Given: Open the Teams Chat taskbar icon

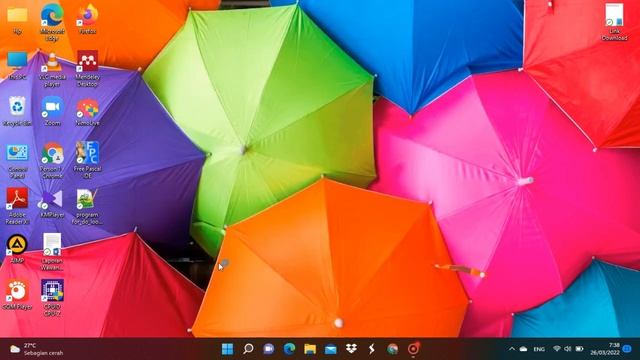Looking at the screenshot, I should pos(269,349).
